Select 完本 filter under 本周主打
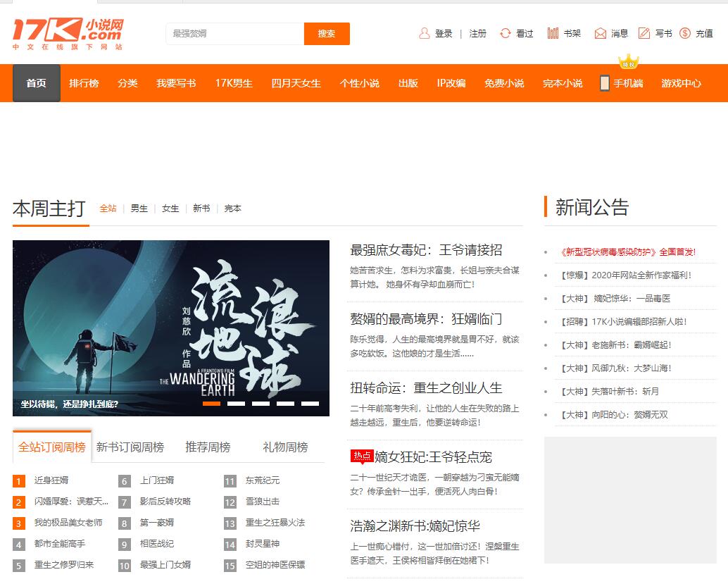Viewport: 728px width, 584px height. click(232, 208)
